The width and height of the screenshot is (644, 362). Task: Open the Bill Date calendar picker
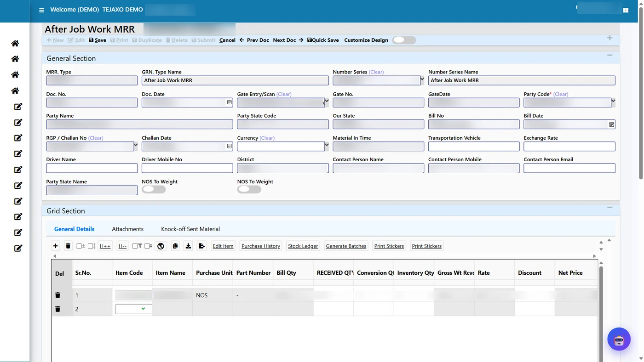(x=611, y=124)
